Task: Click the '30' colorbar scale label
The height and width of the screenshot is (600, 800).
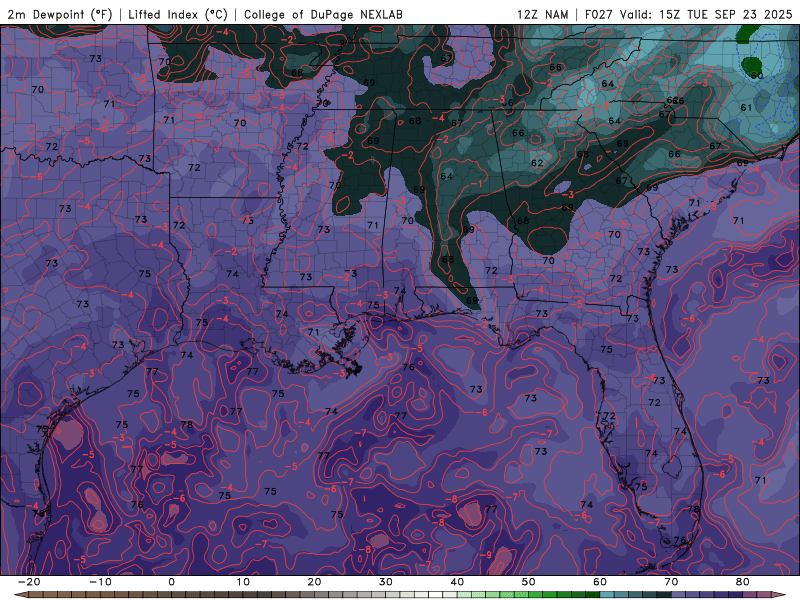Action: pos(386,582)
